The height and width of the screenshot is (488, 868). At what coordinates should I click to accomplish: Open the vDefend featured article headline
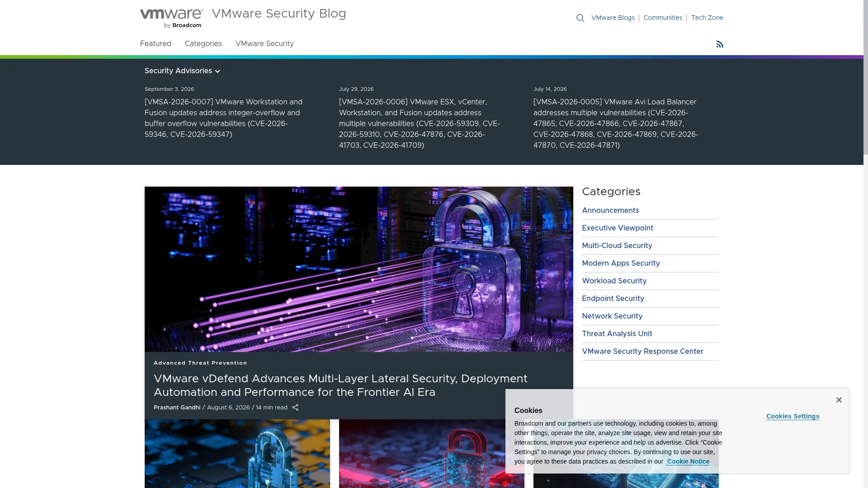[x=340, y=385]
